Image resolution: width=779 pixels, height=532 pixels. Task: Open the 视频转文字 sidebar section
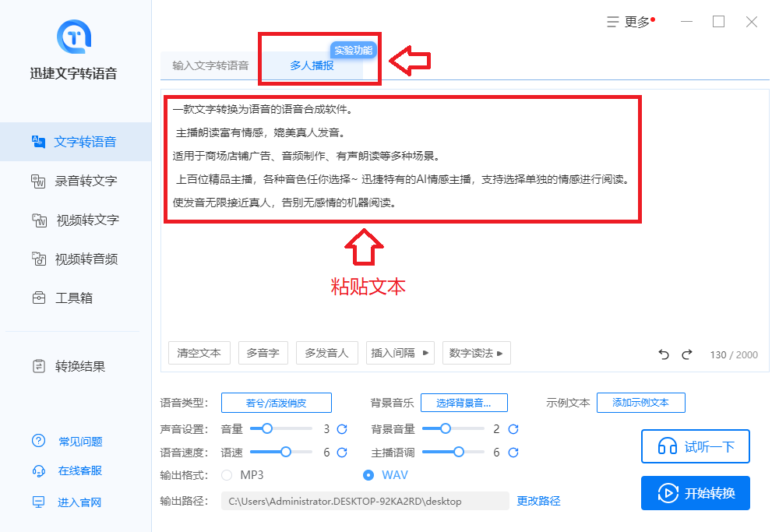pyautogui.click(x=76, y=220)
